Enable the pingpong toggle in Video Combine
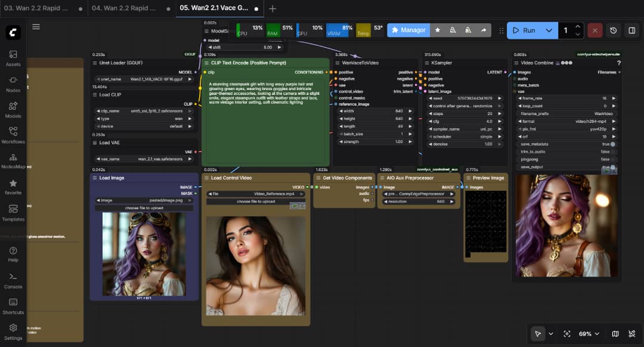This screenshot has height=347, width=644. pos(611,159)
